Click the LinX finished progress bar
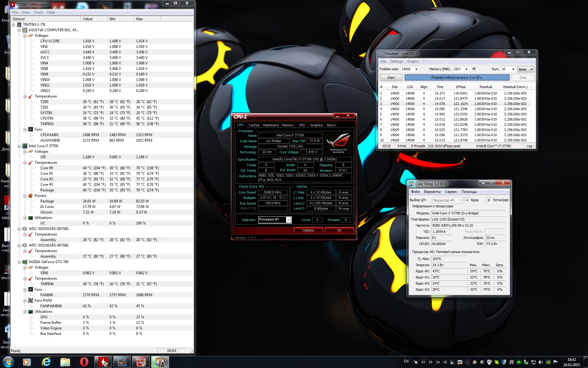Image resolution: width=588 pixels, height=368 pixels. click(x=456, y=78)
